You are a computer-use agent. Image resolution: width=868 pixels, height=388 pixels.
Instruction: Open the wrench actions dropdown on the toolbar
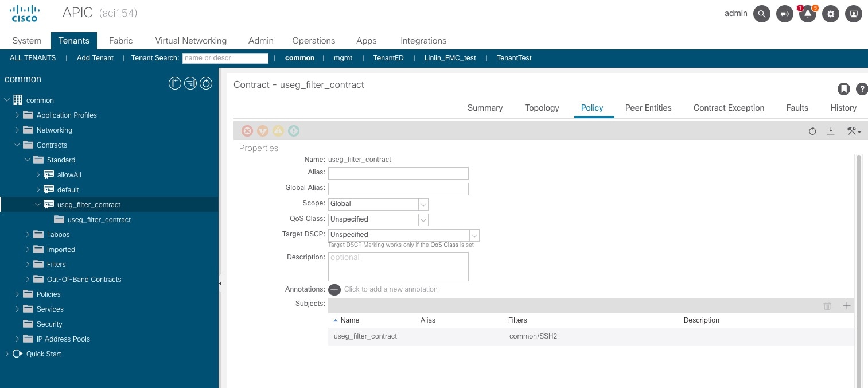854,131
